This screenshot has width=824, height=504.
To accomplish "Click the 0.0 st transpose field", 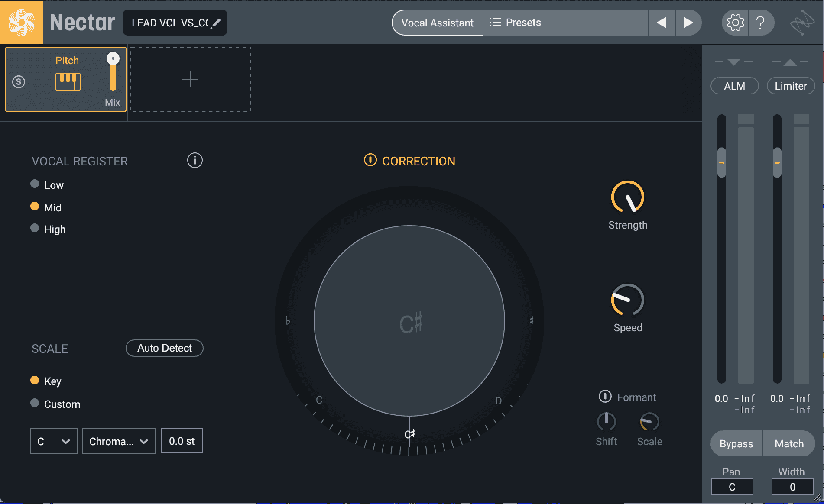I will [x=182, y=441].
